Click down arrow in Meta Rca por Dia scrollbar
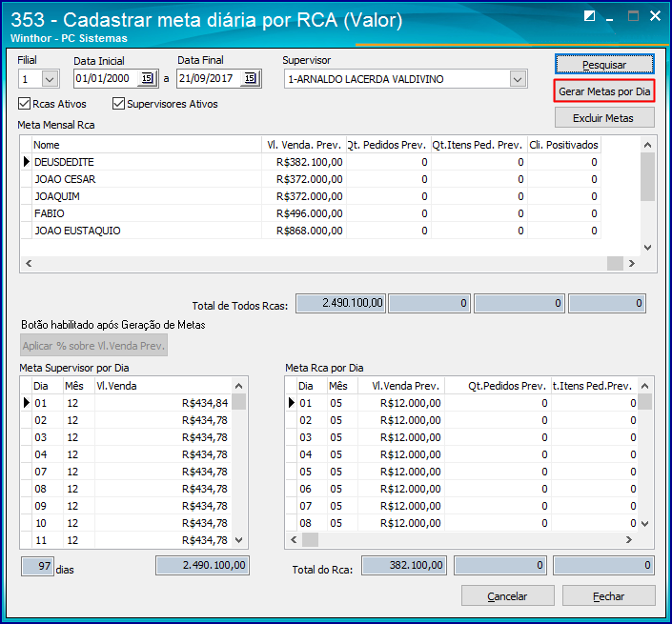The image size is (672, 624). pyautogui.click(x=645, y=523)
